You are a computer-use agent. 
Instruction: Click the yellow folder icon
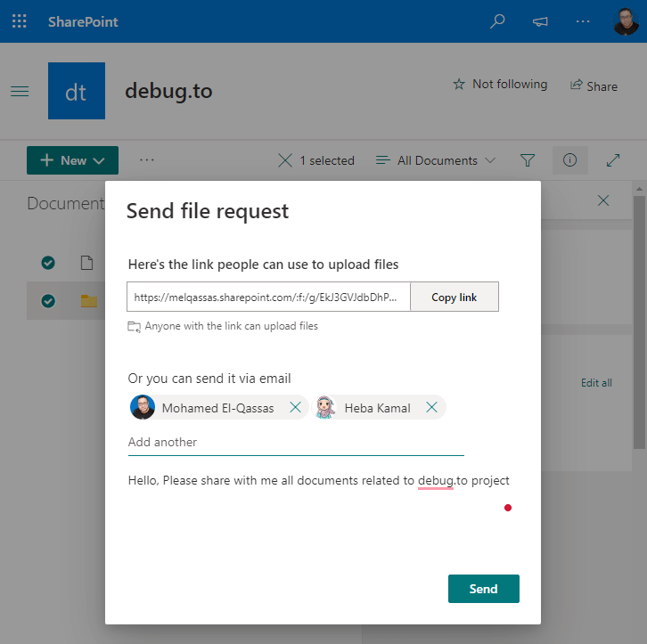pyautogui.click(x=89, y=301)
